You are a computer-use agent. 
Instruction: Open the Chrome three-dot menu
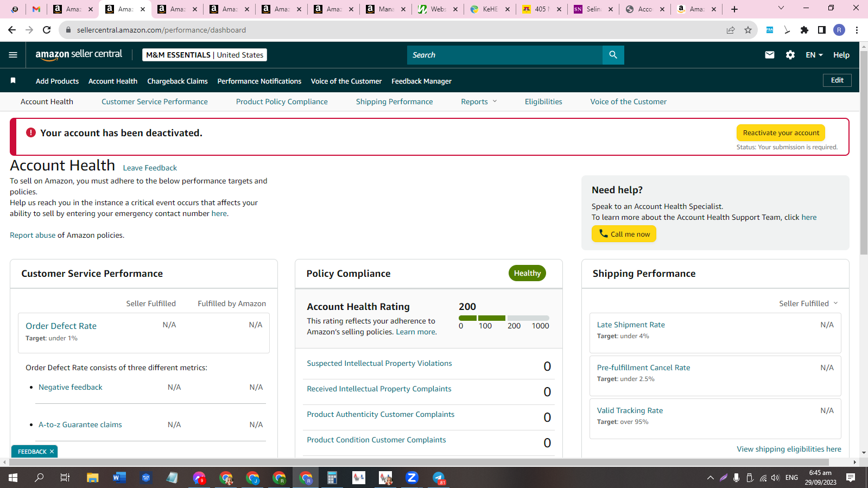click(x=857, y=30)
